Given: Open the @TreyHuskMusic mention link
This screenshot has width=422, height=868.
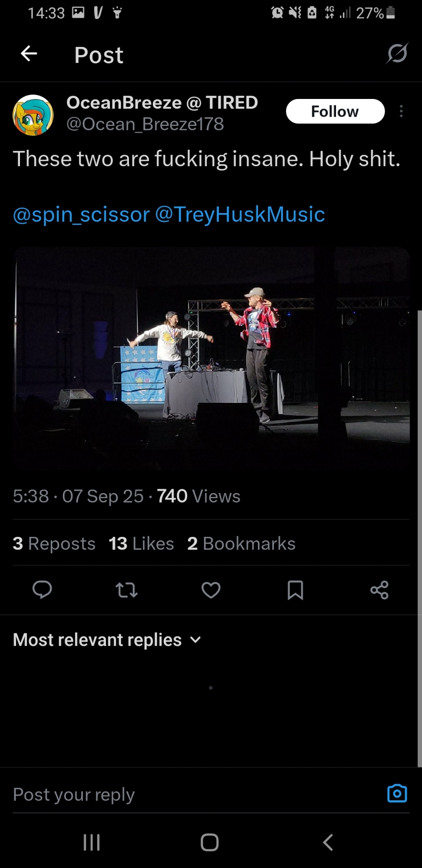Looking at the screenshot, I should pos(240,214).
